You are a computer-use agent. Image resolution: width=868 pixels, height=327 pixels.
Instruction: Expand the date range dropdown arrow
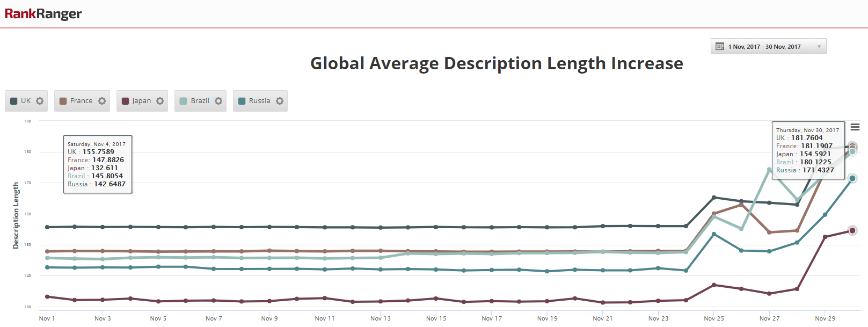pyautogui.click(x=819, y=47)
